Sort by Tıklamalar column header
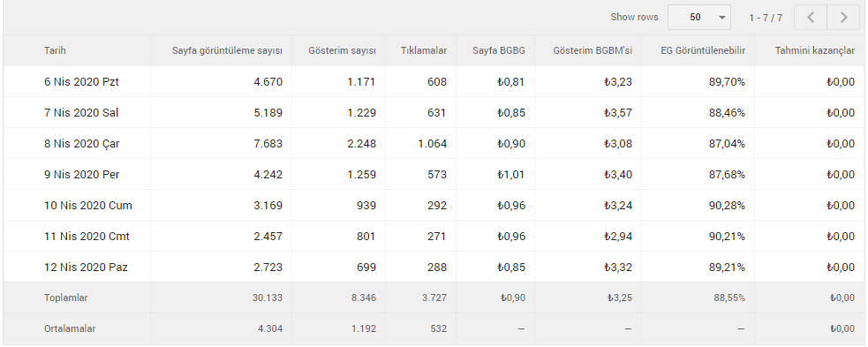The image size is (868, 347). tap(424, 50)
